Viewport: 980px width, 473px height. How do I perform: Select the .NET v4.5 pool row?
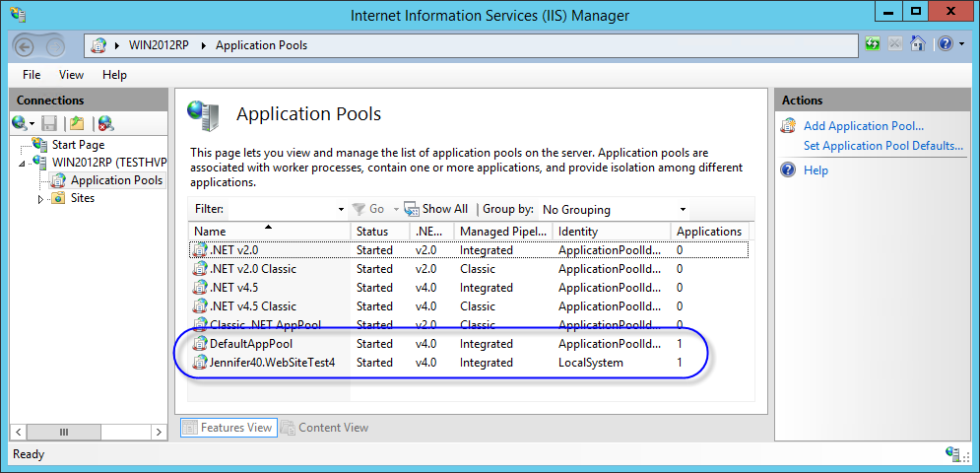[469, 287]
